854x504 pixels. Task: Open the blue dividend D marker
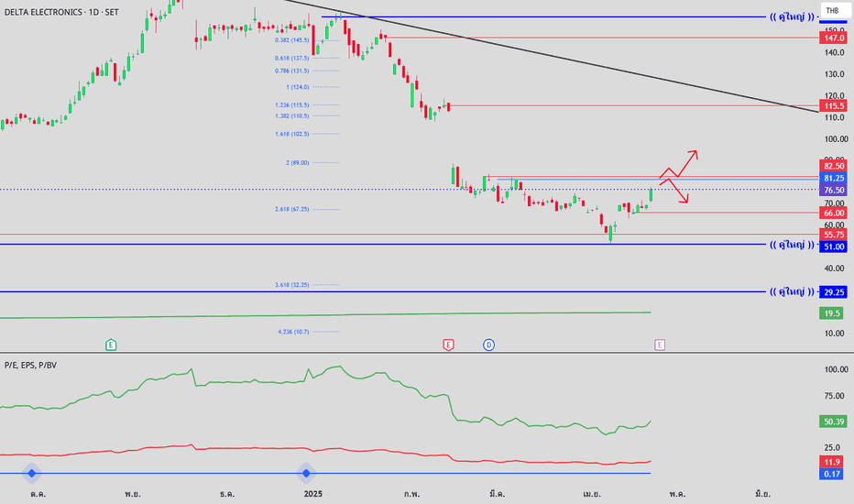coord(488,345)
